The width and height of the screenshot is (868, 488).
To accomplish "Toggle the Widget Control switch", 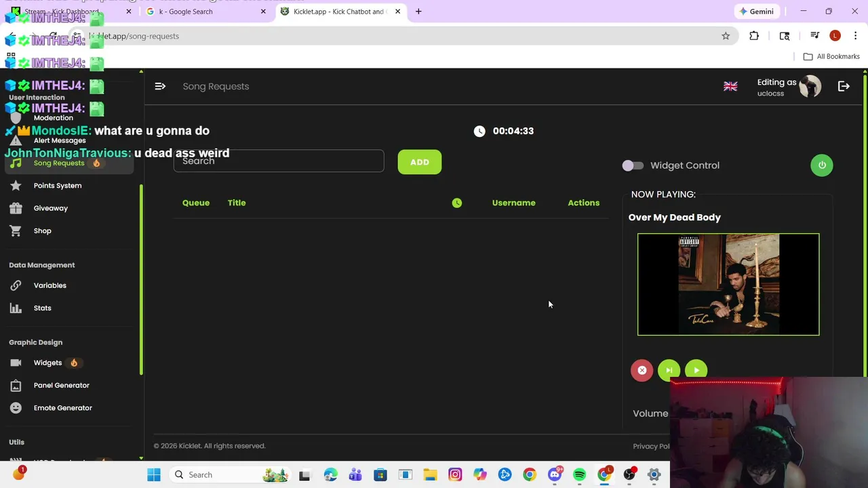I will pos(633,165).
